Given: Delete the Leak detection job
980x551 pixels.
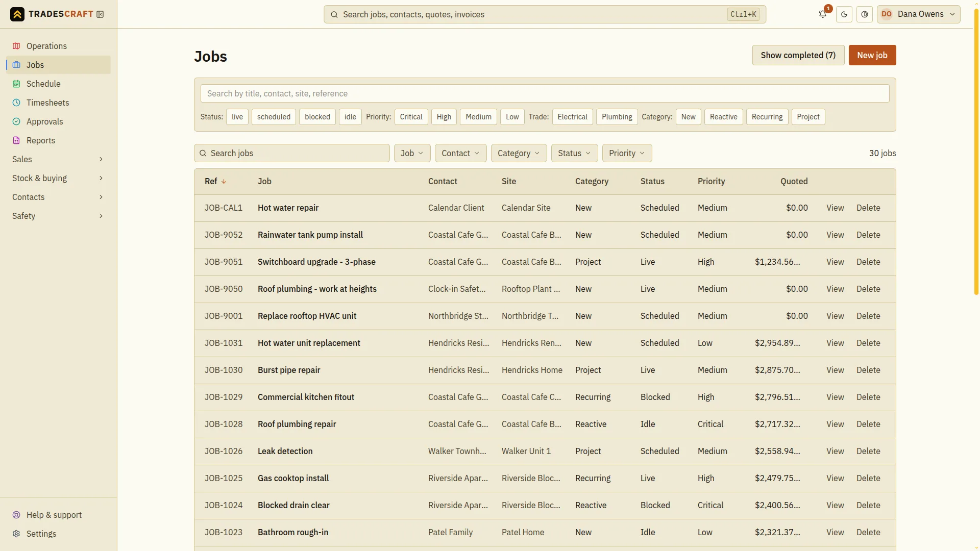Looking at the screenshot, I should click(868, 452).
